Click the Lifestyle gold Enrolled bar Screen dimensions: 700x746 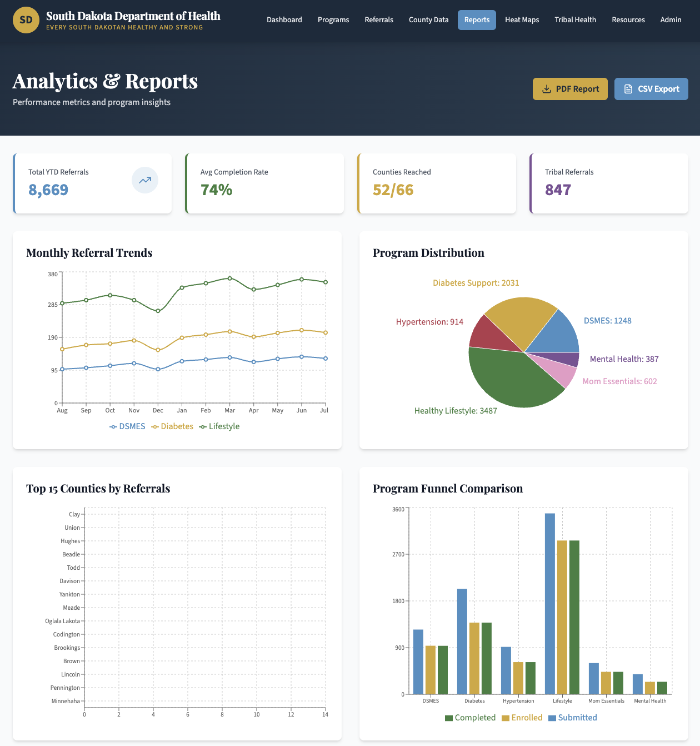click(562, 617)
